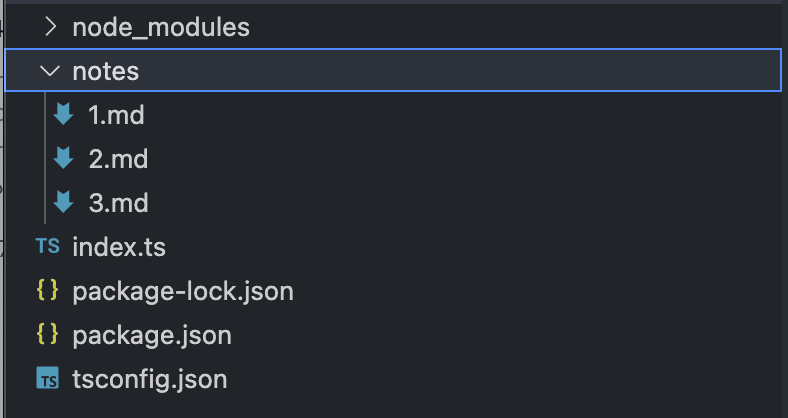Click the markdown arrow icon for 2.md

(64, 159)
